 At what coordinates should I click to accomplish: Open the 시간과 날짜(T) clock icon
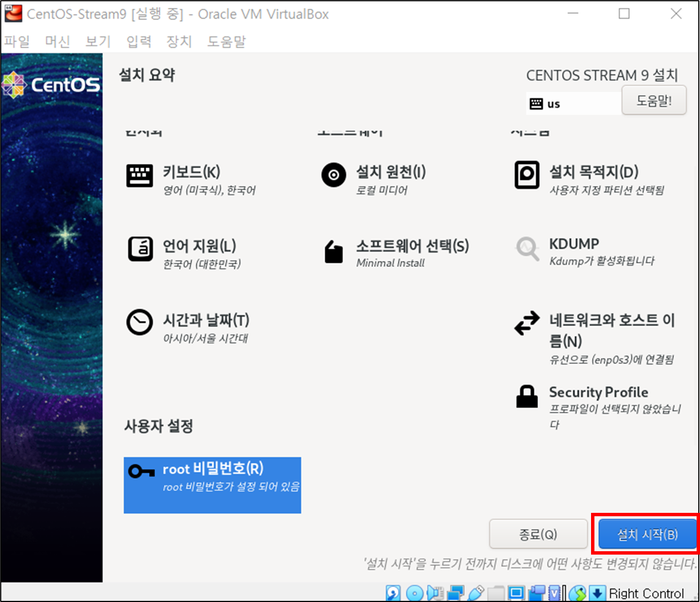(139, 322)
